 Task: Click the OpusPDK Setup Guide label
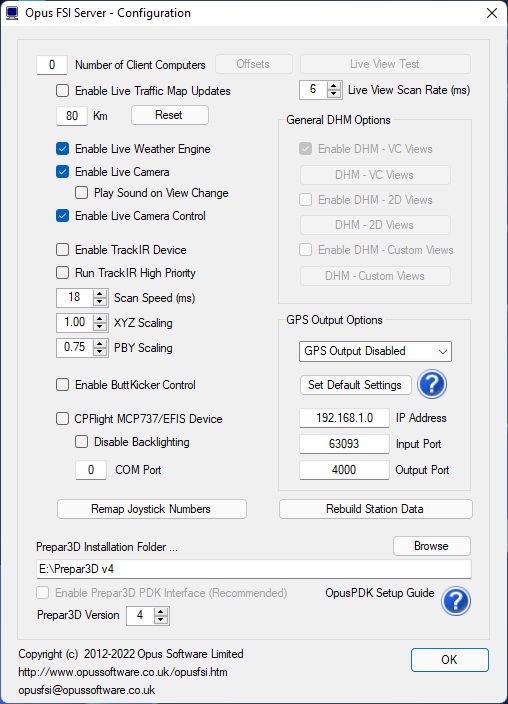tap(380, 593)
